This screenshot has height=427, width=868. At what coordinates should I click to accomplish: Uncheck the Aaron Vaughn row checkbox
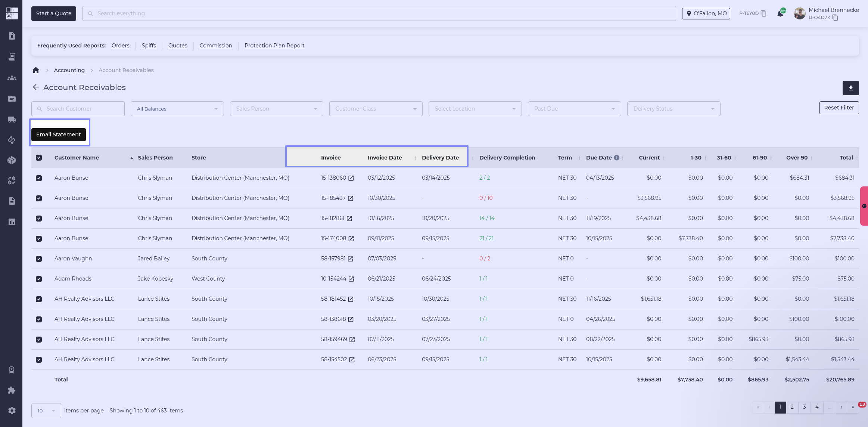[39, 259]
